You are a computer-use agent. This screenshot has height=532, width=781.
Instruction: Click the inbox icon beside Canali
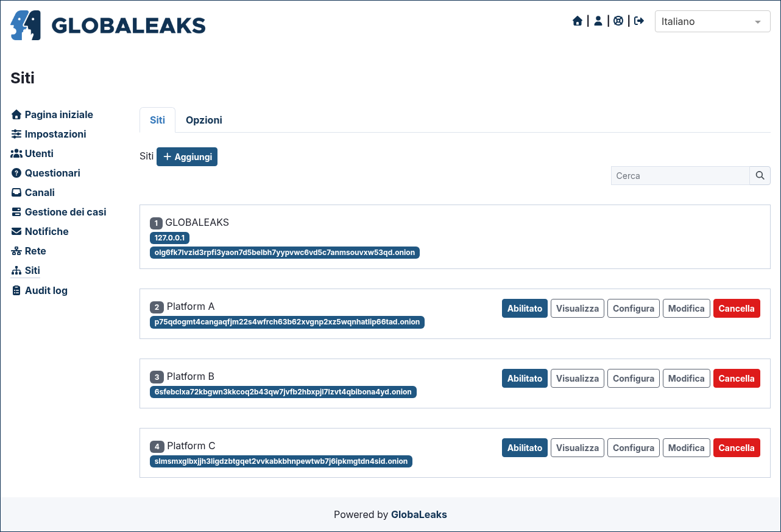(16, 192)
